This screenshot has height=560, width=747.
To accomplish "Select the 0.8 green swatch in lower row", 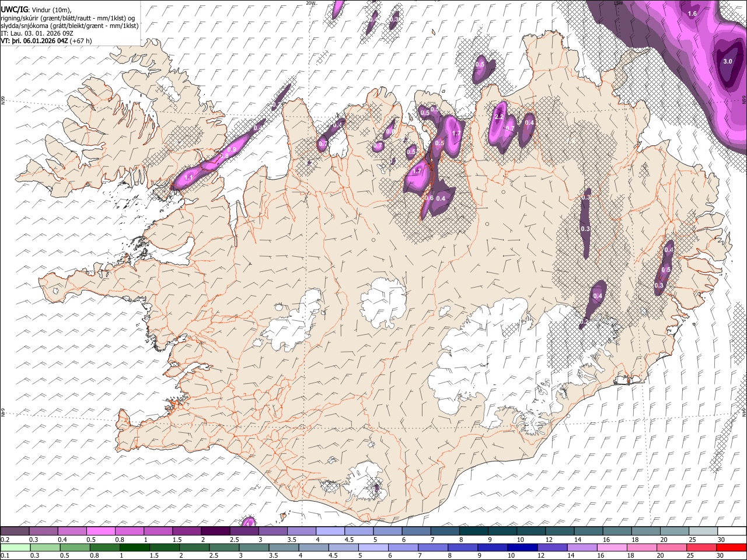I will pos(104,548).
